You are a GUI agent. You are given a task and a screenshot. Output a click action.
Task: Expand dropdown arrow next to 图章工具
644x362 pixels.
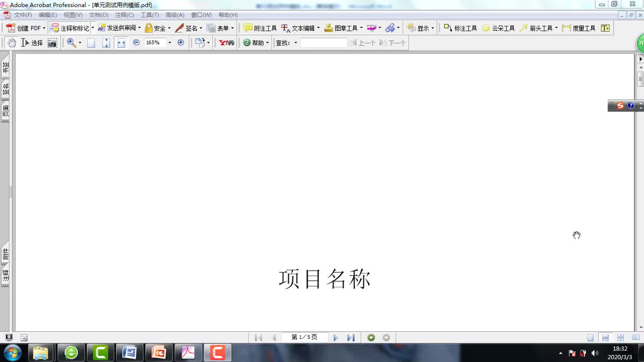[x=361, y=28]
